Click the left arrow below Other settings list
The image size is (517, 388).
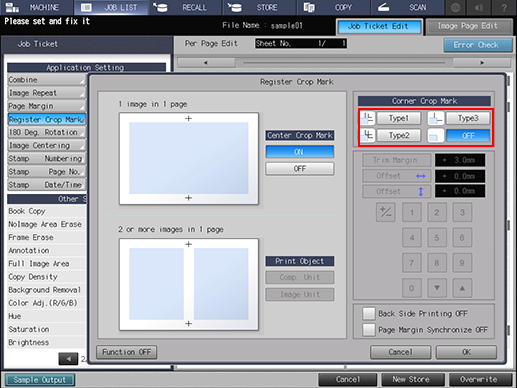coord(68,359)
